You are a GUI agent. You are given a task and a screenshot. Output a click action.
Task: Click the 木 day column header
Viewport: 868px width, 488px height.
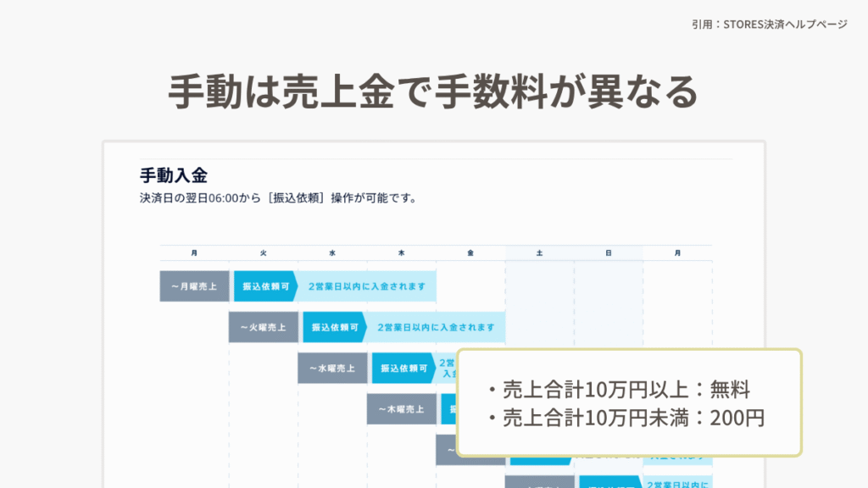pyautogui.click(x=402, y=253)
